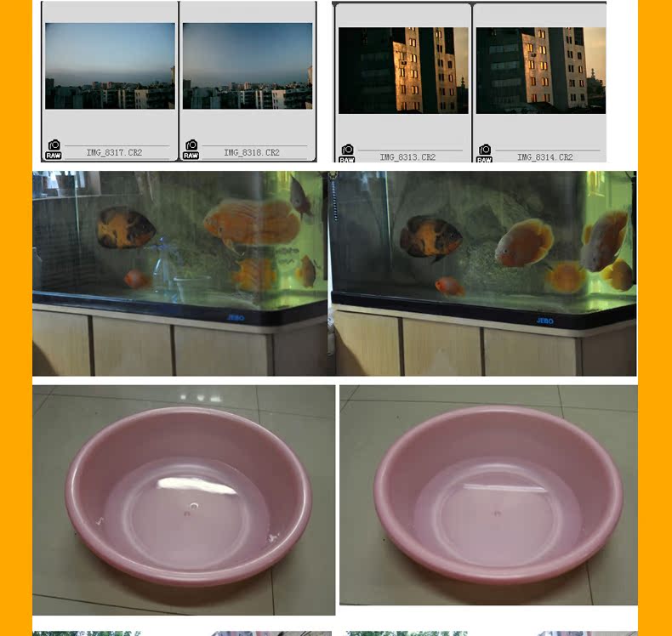
Task: Open the right fish tank photo
Action: pyautogui.click(x=482, y=274)
